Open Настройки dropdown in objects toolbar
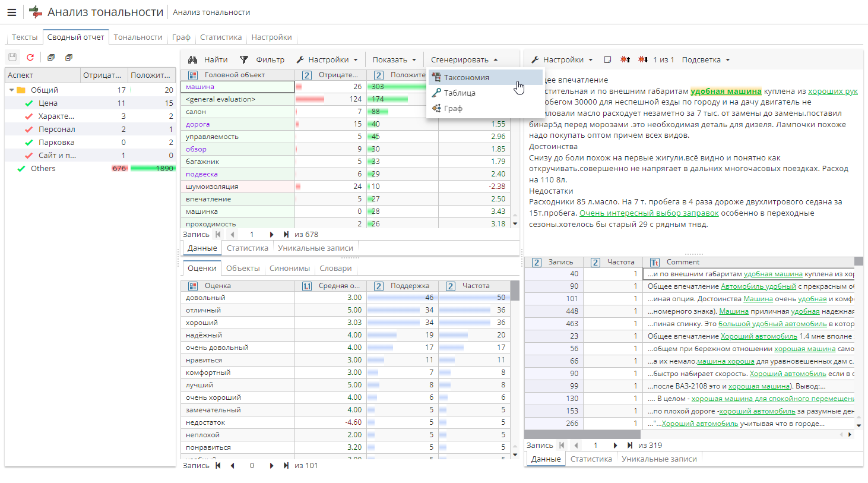868x483 pixels. pos(327,59)
